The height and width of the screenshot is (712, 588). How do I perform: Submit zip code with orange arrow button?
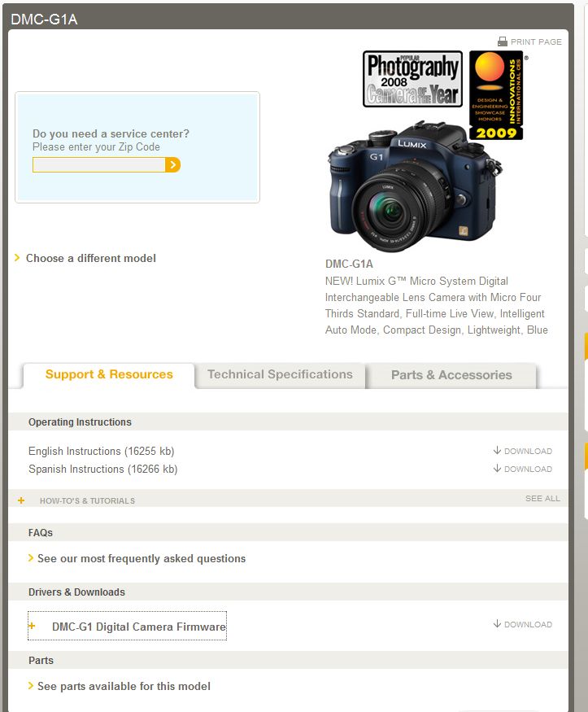coord(173,165)
